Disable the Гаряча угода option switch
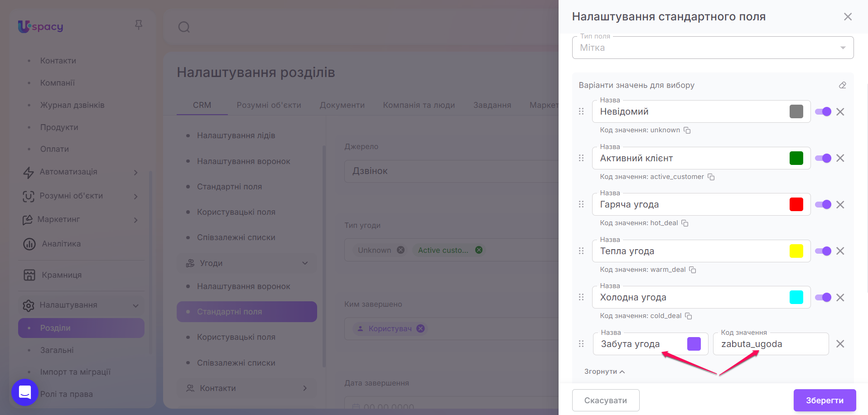Screen dimensions: 868x415 pos(823,204)
